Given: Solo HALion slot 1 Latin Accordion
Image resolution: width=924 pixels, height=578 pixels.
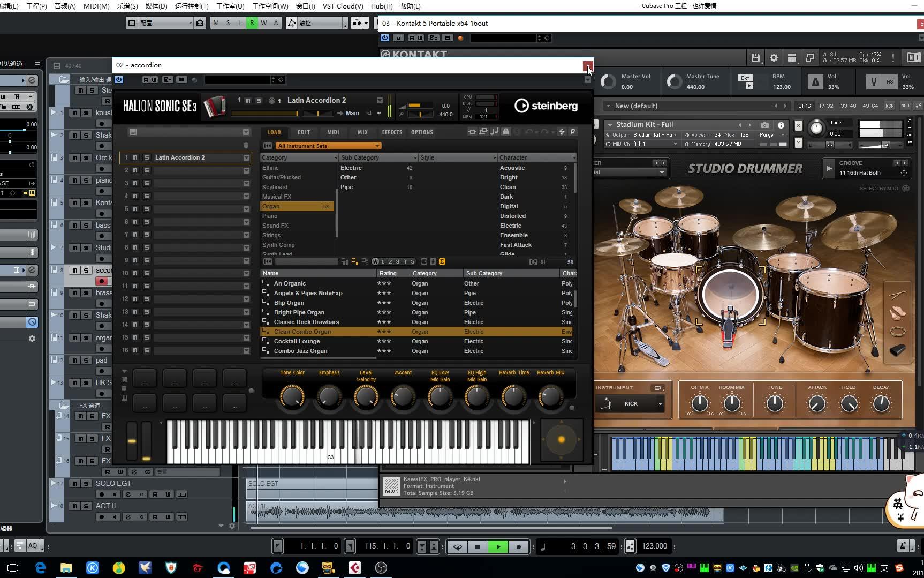Looking at the screenshot, I should (147, 157).
